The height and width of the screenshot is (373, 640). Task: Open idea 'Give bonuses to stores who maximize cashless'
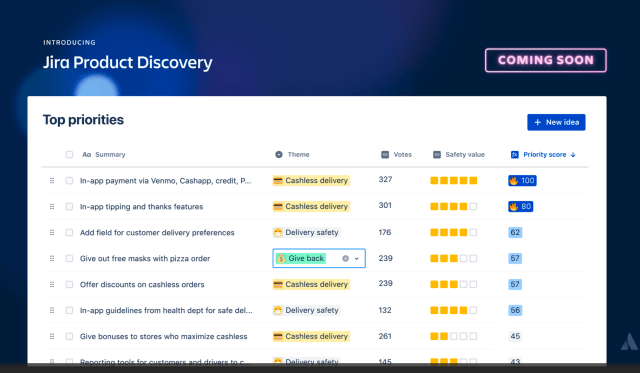coord(163,336)
